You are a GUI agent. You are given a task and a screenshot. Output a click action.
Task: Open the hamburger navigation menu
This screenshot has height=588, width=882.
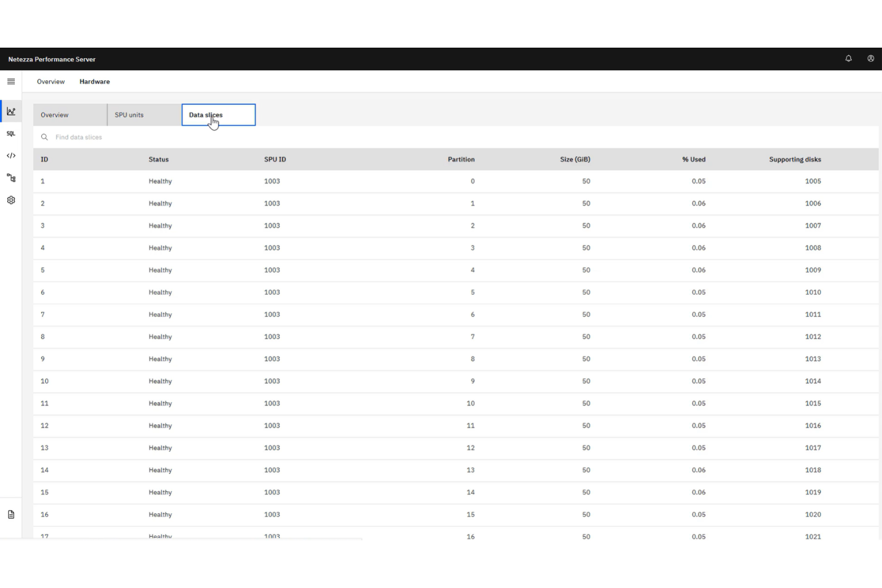11,81
